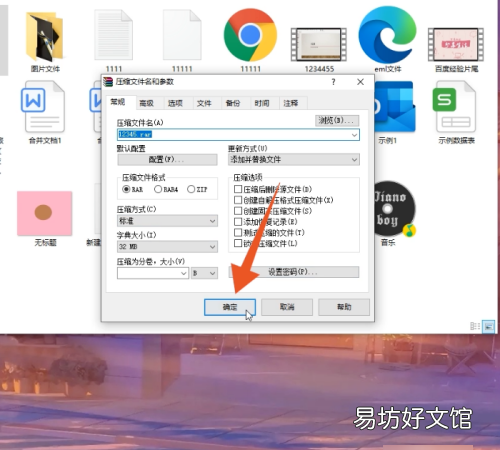The width and height of the screenshot is (500, 450).
Task: Close the 压缩文件名和参数 dialog
Action: (x=360, y=82)
